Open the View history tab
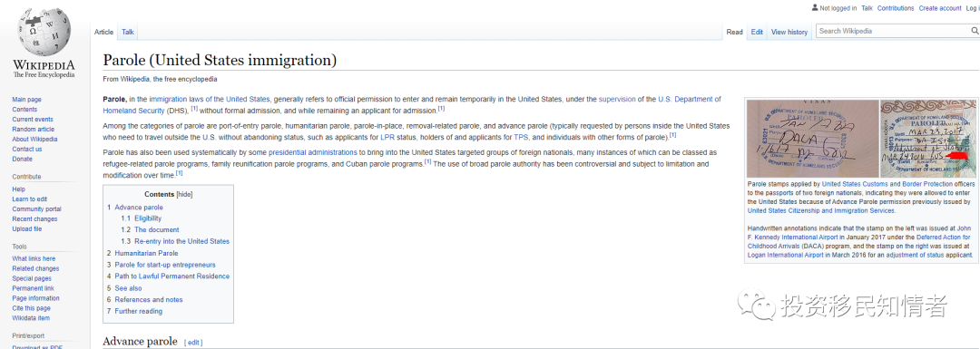Image resolution: width=980 pixels, height=349 pixels. point(789,32)
